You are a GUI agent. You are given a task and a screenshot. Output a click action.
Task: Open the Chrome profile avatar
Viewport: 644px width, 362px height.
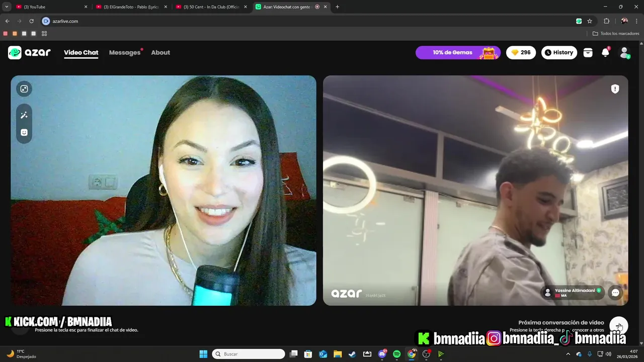(624, 21)
